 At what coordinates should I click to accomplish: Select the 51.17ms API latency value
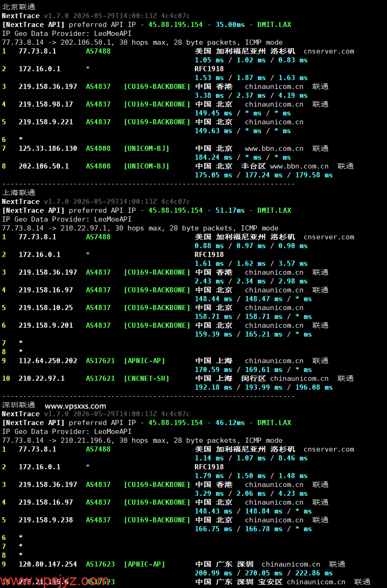[230, 210]
